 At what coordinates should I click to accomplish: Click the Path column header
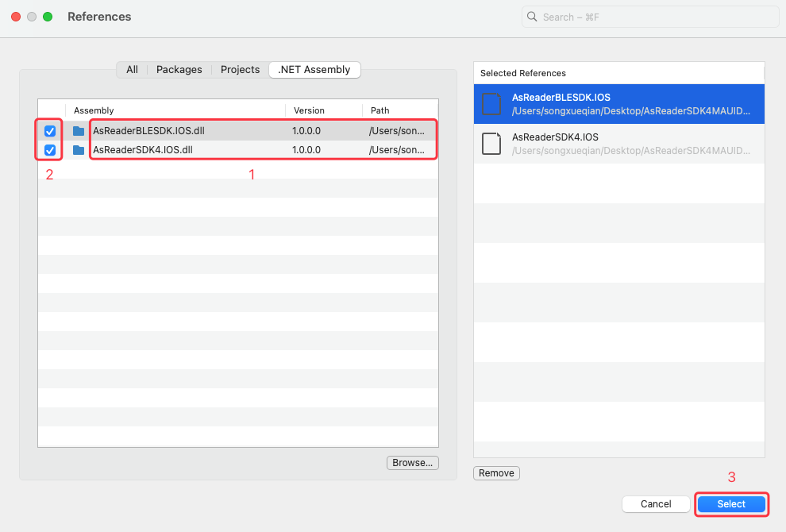pyautogui.click(x=399, y=110)
